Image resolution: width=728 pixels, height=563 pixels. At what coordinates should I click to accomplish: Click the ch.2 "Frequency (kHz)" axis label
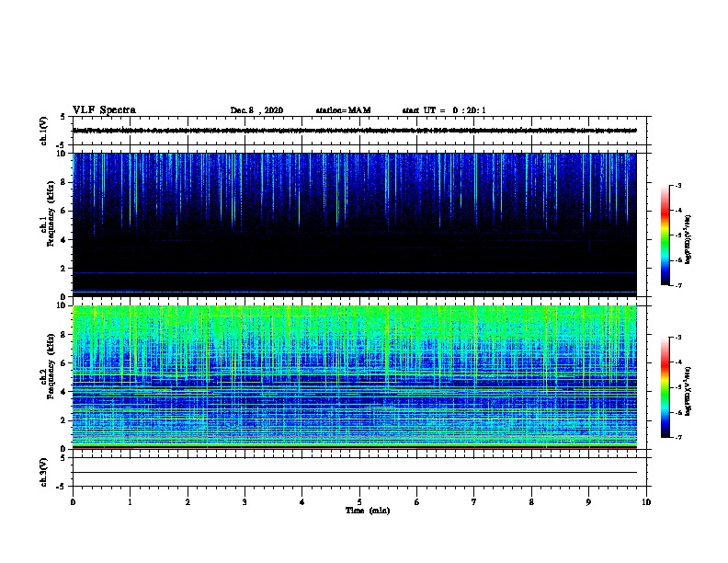point(51,366)
